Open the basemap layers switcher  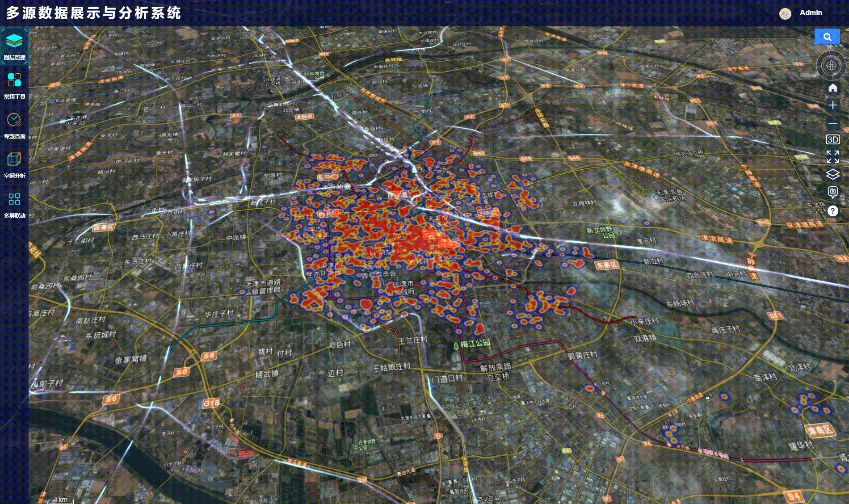832,174
